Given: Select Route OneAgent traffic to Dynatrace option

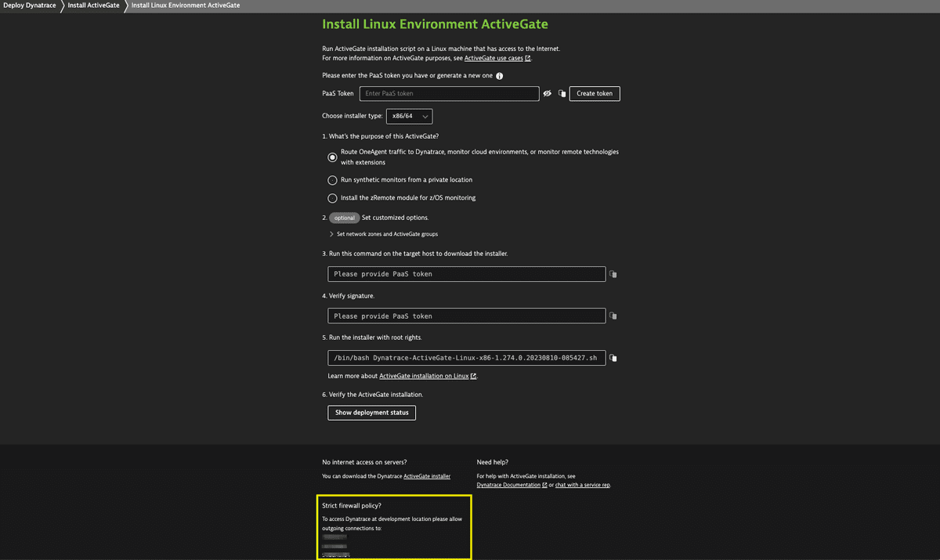Looking at the screenshot, I should (x=332, y=157).
